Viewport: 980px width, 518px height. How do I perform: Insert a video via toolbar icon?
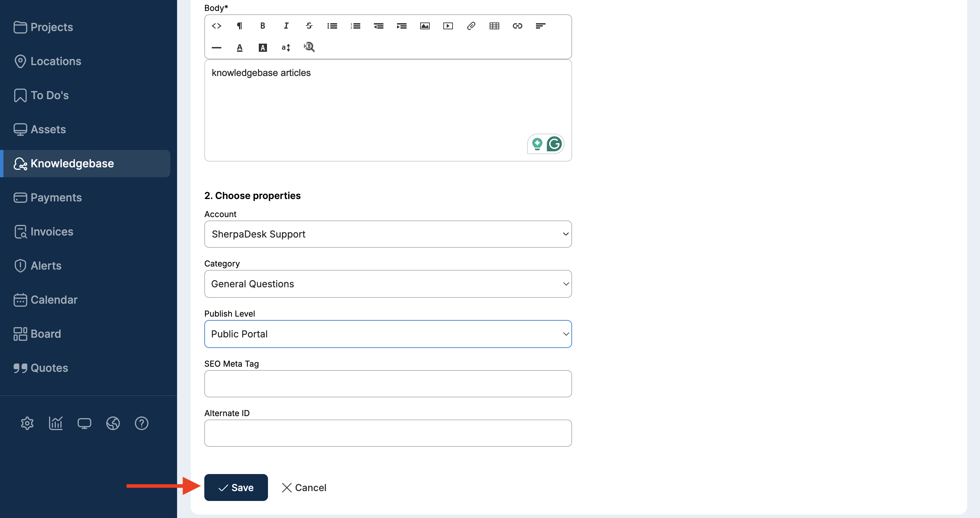coord(448,26)
